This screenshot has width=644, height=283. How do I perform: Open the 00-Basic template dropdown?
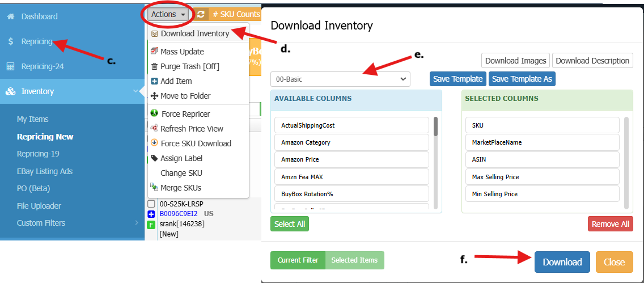pyautogui.click(x=340, y=79)
